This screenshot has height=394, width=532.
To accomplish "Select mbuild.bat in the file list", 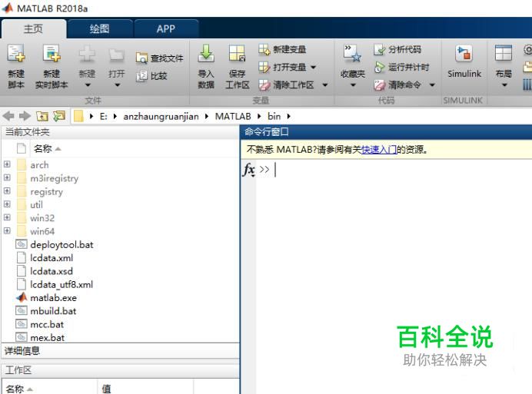I will pos(53,311).
